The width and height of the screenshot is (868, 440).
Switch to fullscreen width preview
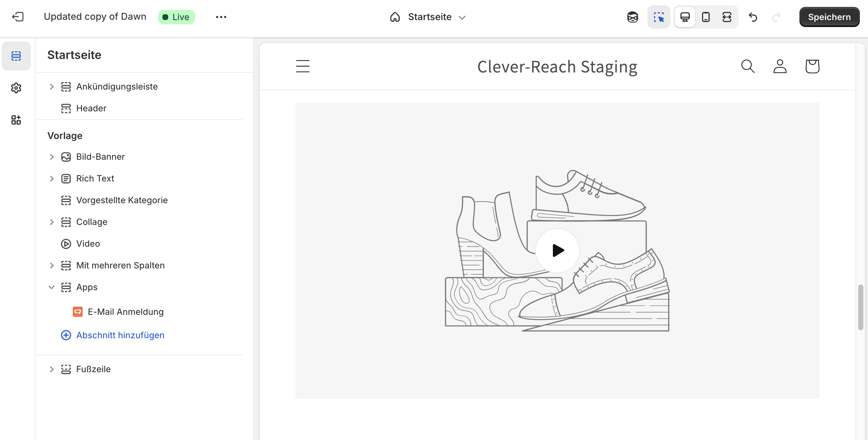[x=727, y=17]
